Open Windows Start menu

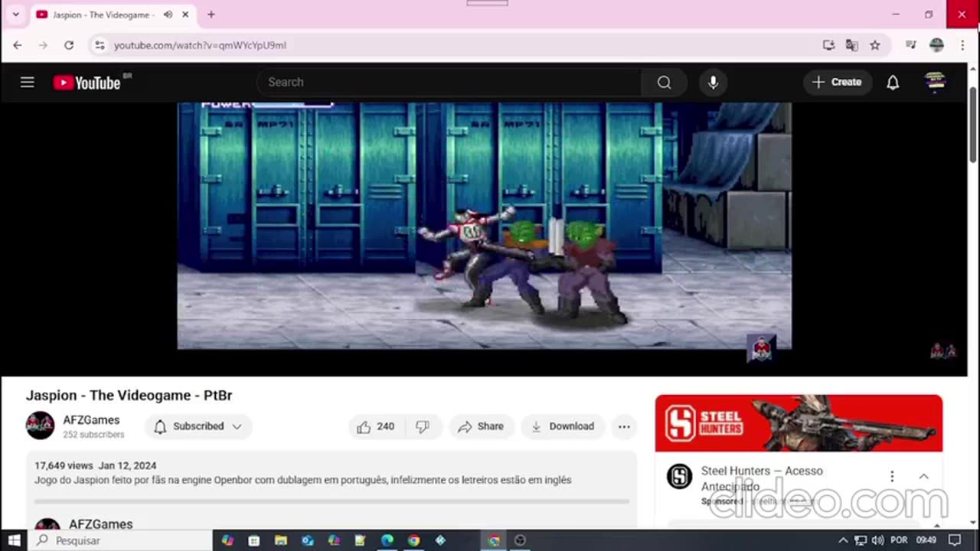tap(14, 540)
